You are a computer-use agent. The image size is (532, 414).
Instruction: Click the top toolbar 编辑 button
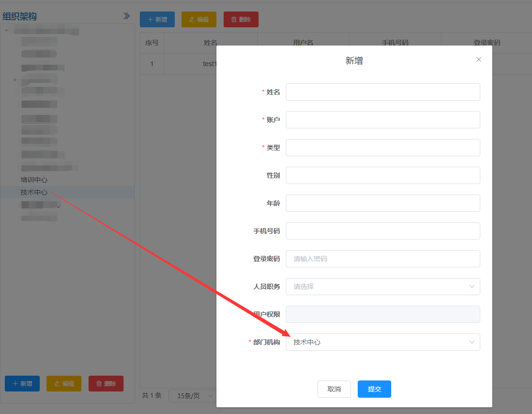click(x=199, y=19)
